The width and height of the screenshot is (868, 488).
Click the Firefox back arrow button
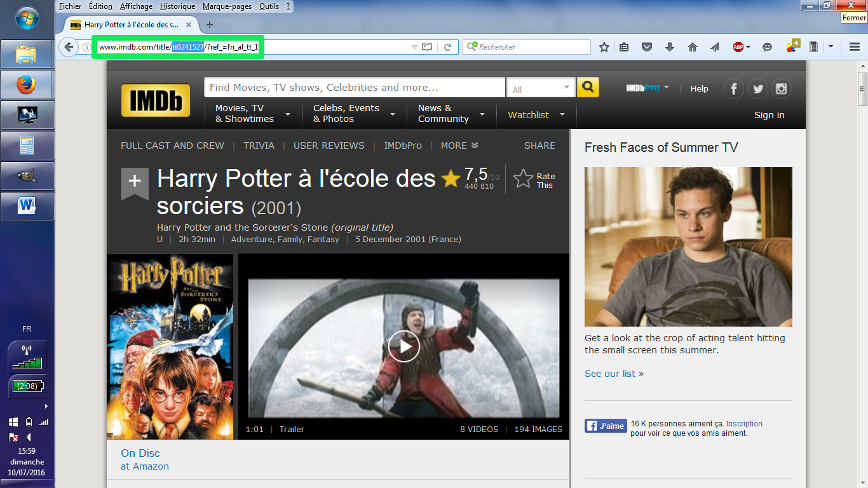[x=69, y=47]
